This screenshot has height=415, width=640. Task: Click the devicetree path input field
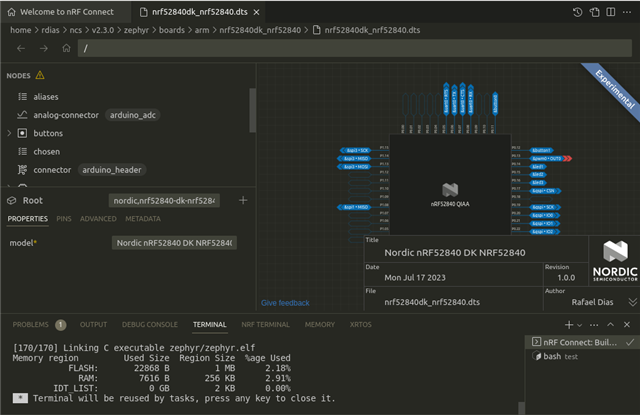click(x=354, y=48)
